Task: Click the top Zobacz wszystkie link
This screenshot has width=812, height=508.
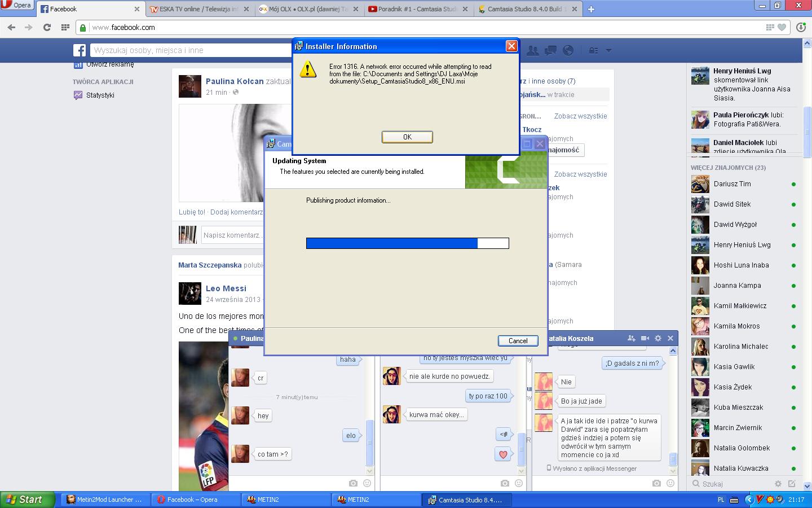Action: click(580, 116)
